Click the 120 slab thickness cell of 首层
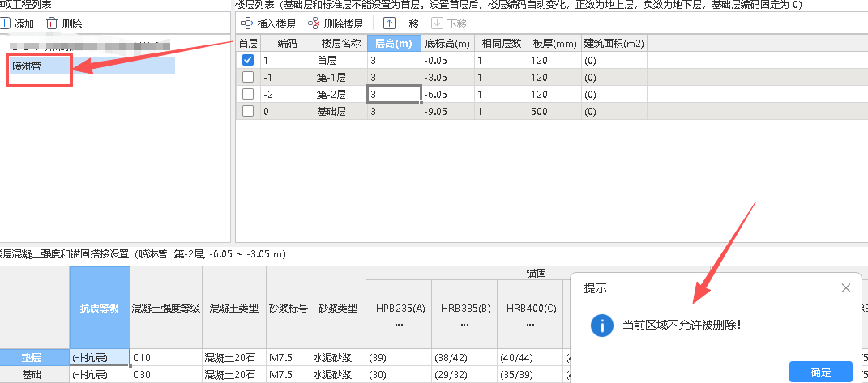Screen dimensions: 868x383 (x=554, y=61)
